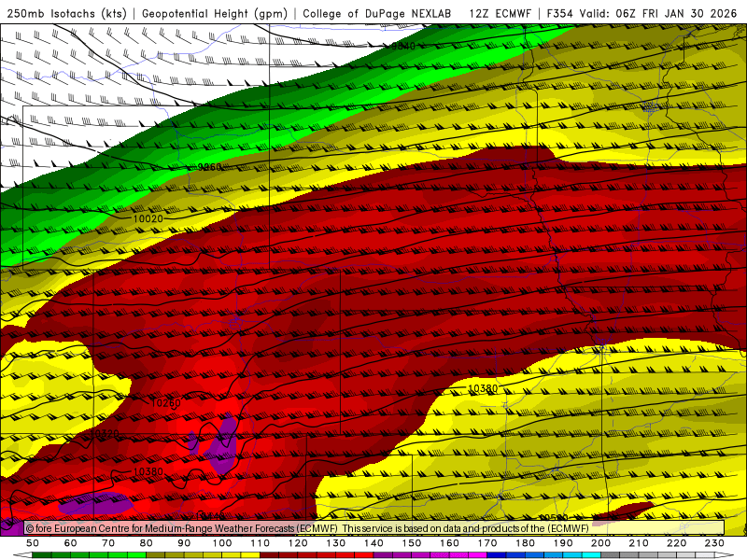Click the 160 value on the color scale
This screenshot has height=560, width=747.
pos(449,543)
